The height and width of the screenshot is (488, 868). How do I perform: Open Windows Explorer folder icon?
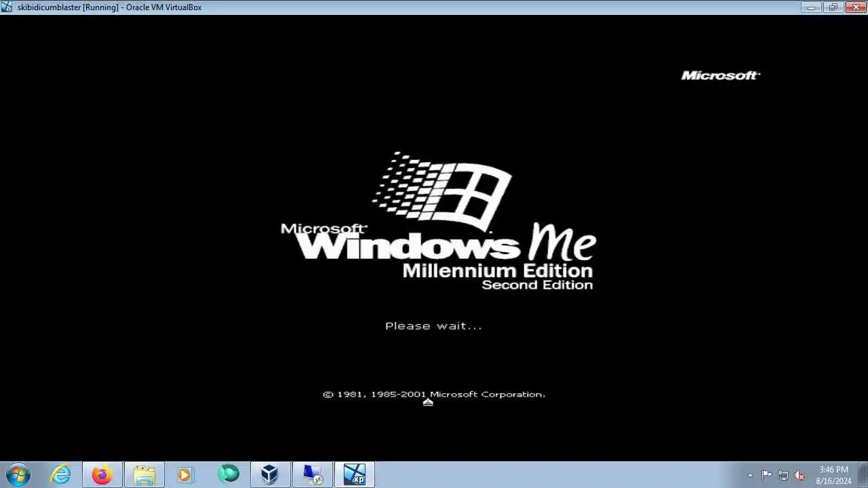pyautogui.click(x=144, y=474)
